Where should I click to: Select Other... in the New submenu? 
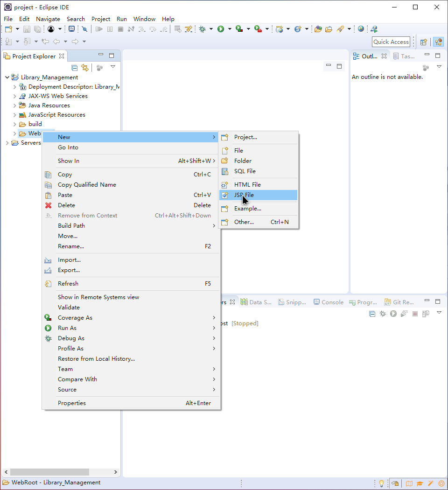point(259,222)
